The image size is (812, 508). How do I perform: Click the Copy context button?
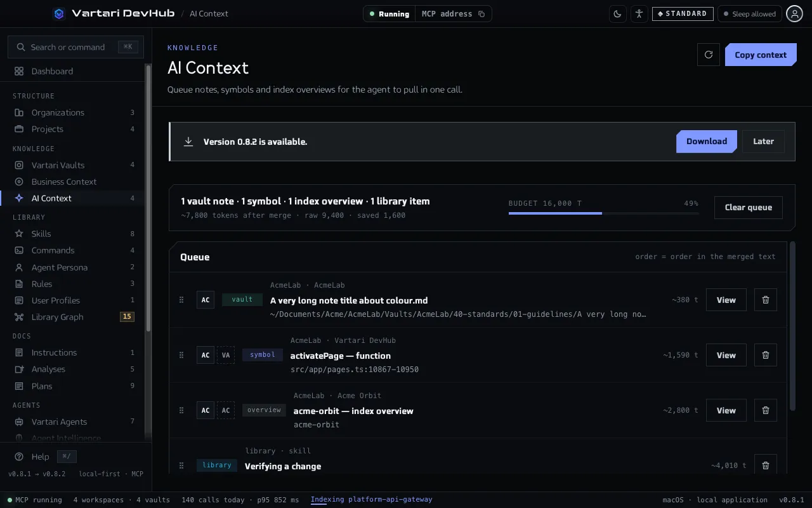click(x=761, y=55)
